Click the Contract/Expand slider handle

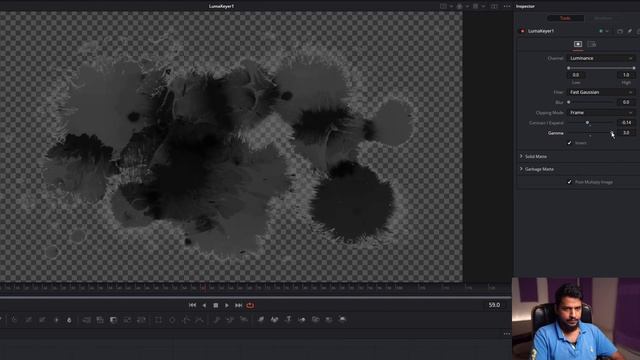pos(587,122)
